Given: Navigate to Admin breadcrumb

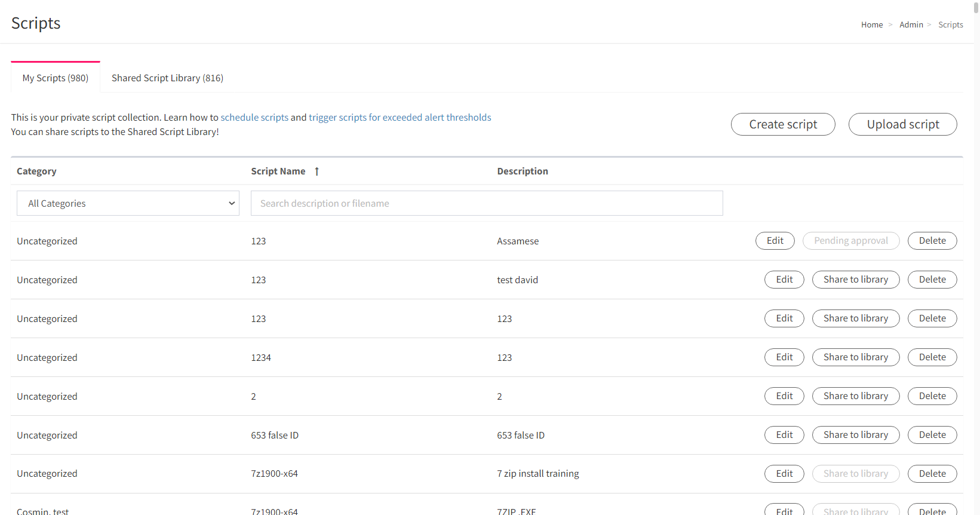Looking at the screenshot, I should 911,24.
